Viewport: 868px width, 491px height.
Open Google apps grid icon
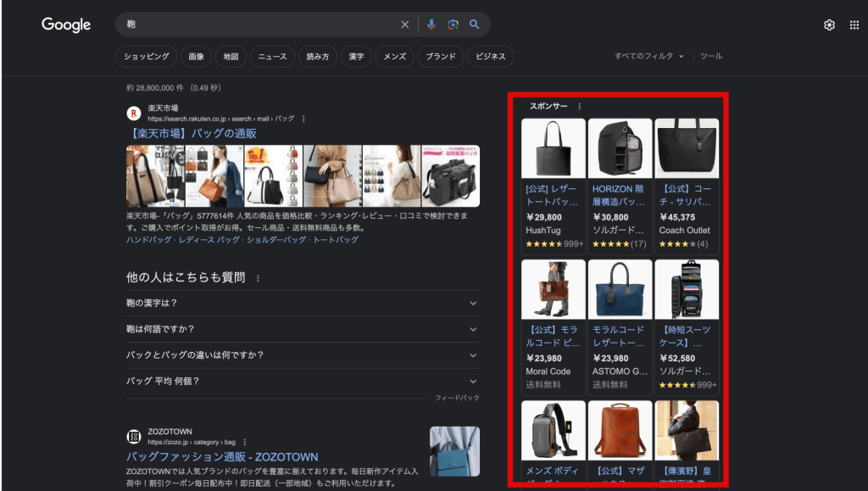[854, 25]
